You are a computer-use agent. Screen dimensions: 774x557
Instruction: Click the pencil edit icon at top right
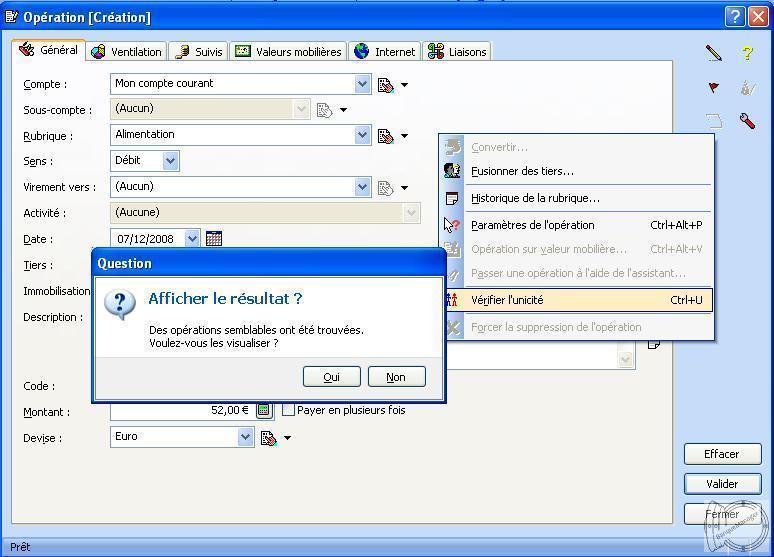click(x=713, y=53)
